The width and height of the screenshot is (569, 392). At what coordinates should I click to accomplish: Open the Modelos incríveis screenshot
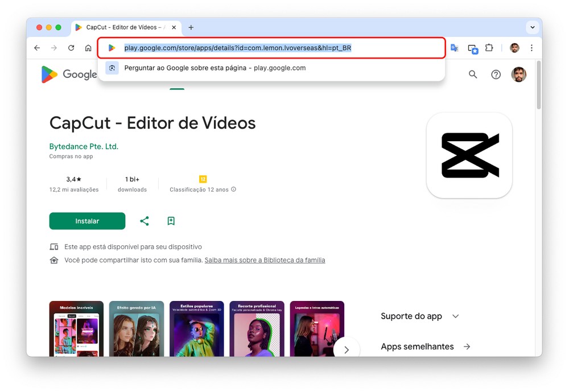(x=77, y=329)
